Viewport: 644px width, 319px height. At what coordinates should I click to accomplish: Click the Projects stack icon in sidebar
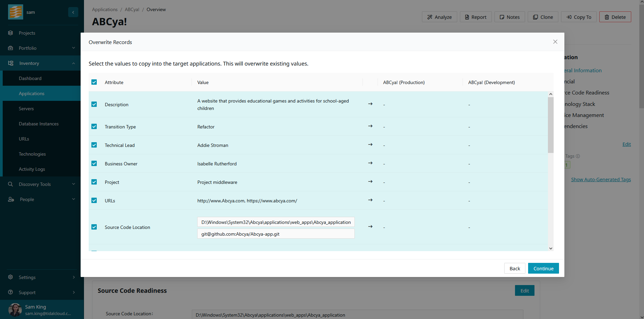10,33
